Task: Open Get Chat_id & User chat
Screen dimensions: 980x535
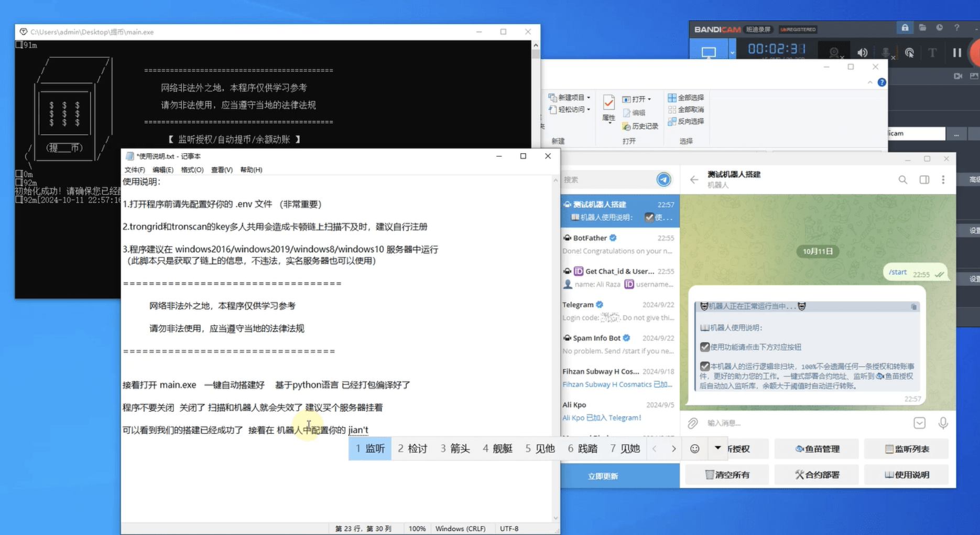Action: click(x=619, y=278)
